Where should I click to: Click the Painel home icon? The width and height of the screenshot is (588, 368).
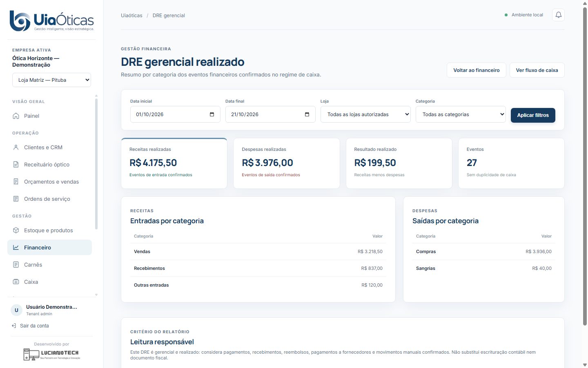coord(16,116)
